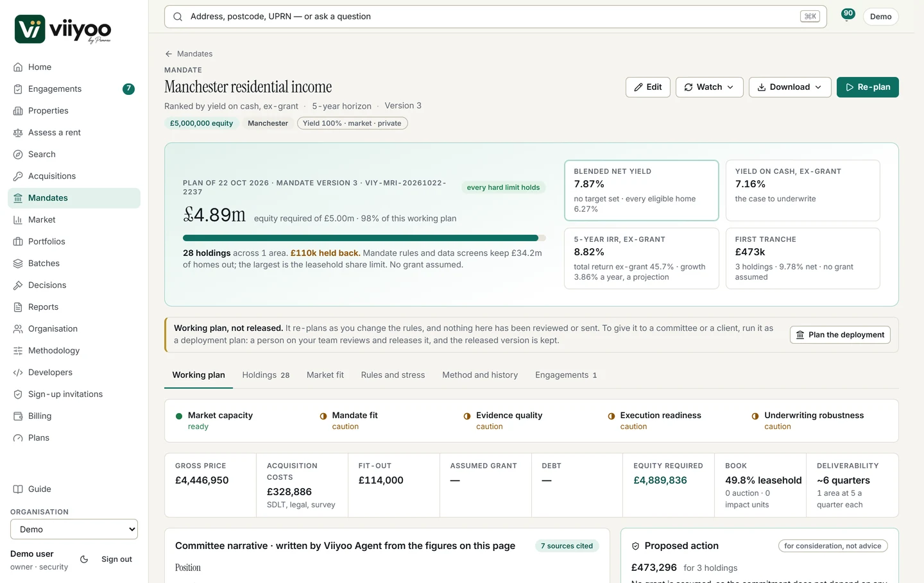The height and width of the screenshot is (583, 924).
Task: Click Sign out
Action: 117,559
